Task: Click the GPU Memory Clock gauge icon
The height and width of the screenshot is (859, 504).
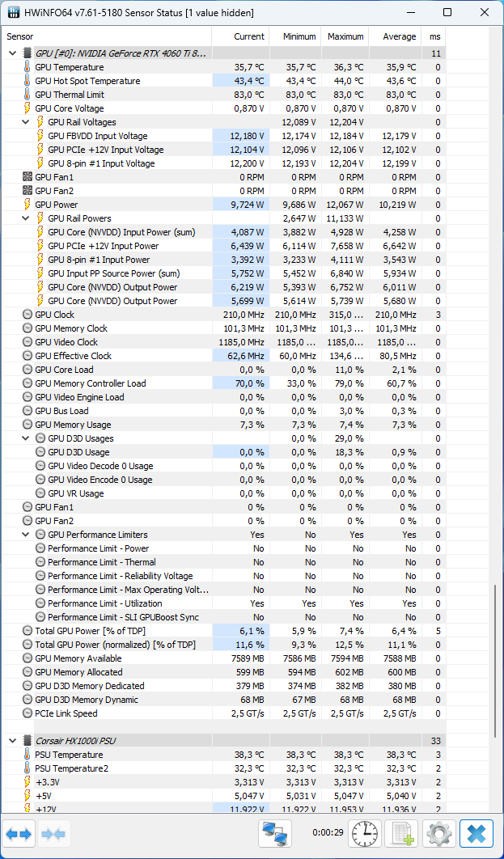Action: click(x=28, y=328)
